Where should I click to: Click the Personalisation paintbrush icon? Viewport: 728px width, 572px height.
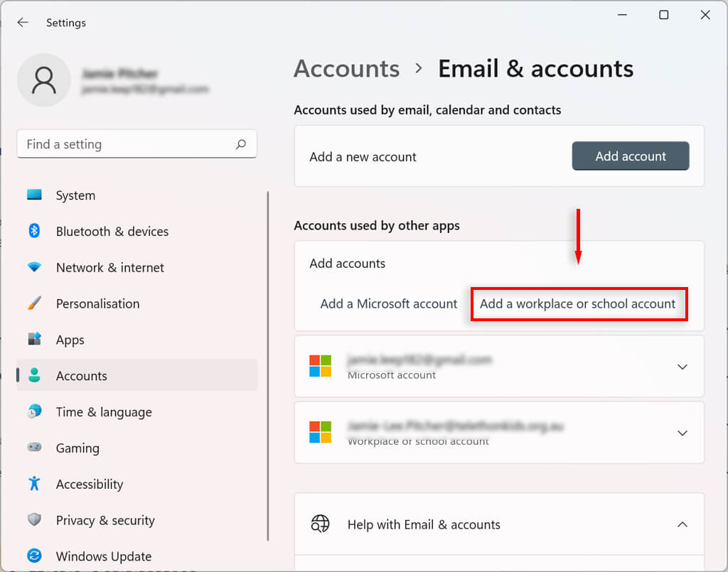point(34,303)
